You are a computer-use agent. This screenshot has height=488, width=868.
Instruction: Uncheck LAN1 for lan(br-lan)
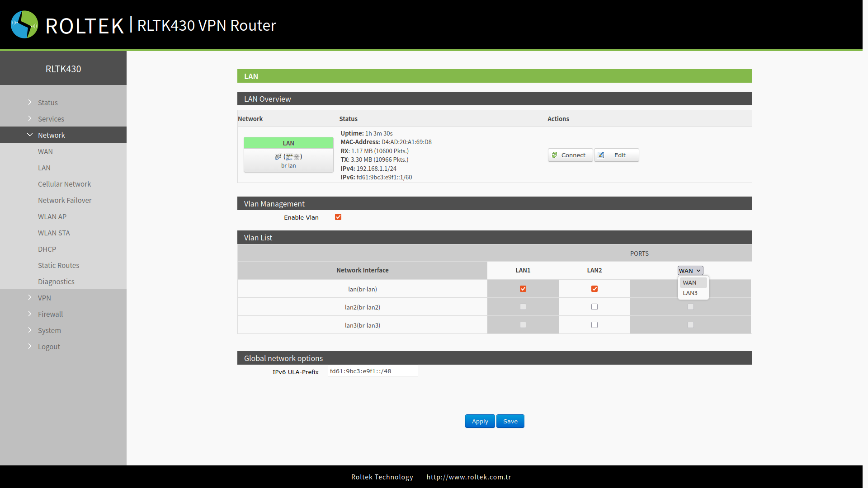(523, 289)
